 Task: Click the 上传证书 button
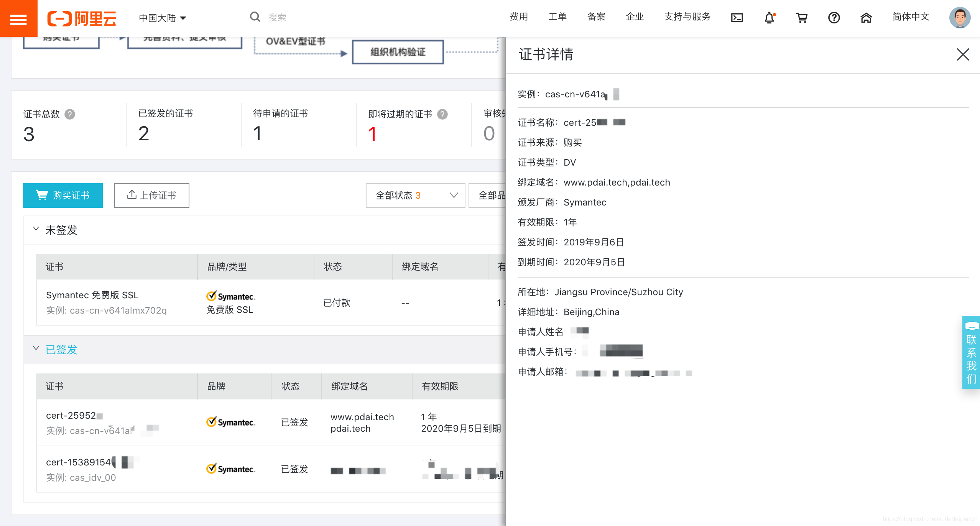pyautogui.click(x=151, y=195)
